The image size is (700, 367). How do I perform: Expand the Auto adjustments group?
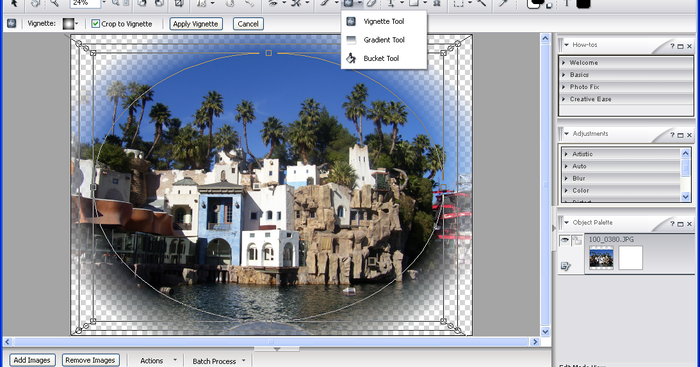[x=621, y=166]
